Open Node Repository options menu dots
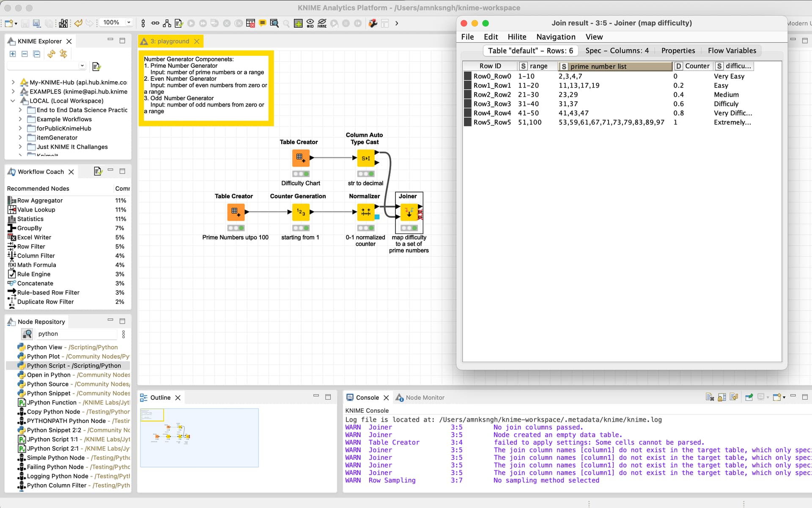Image resolution: width=812 pixels, height=508 pixels. point(123,334)
